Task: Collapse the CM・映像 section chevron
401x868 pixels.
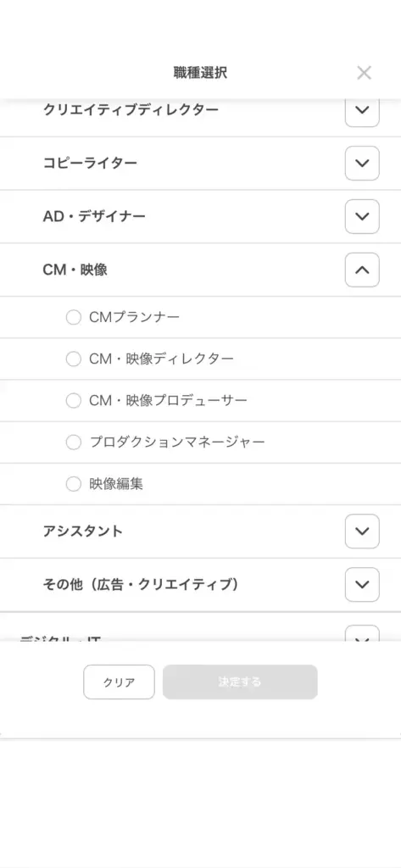Action: pyautogui.click(x=362, y=270)
